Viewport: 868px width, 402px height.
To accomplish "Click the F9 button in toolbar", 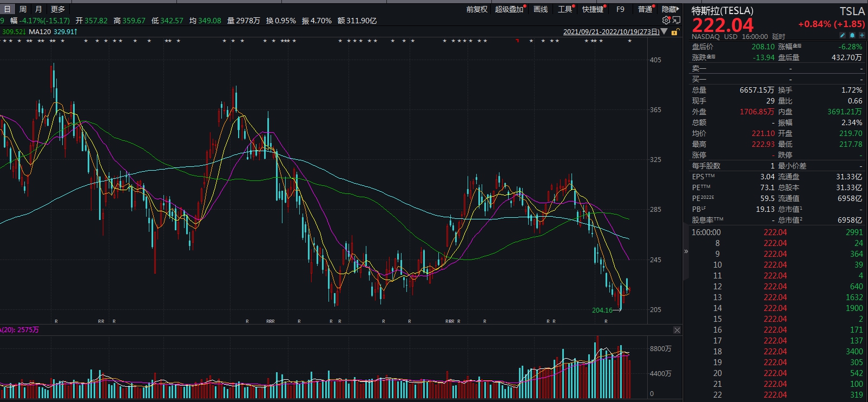I will (x=620, y=9).
